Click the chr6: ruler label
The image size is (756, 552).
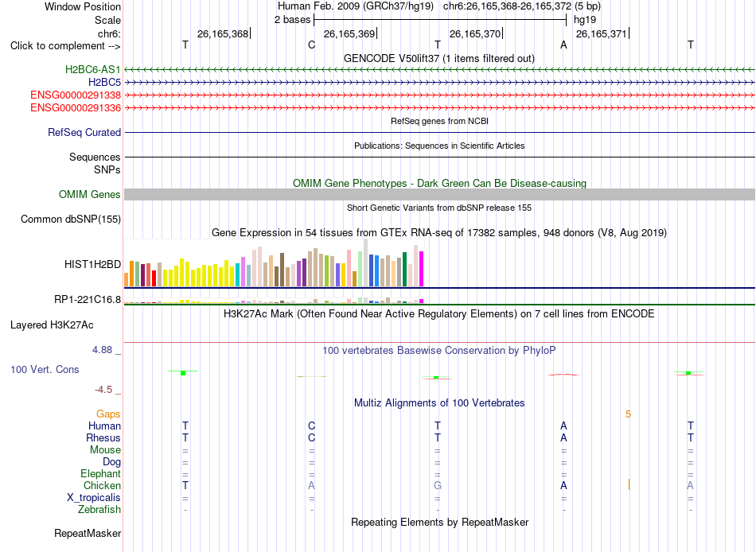point(109,33)
